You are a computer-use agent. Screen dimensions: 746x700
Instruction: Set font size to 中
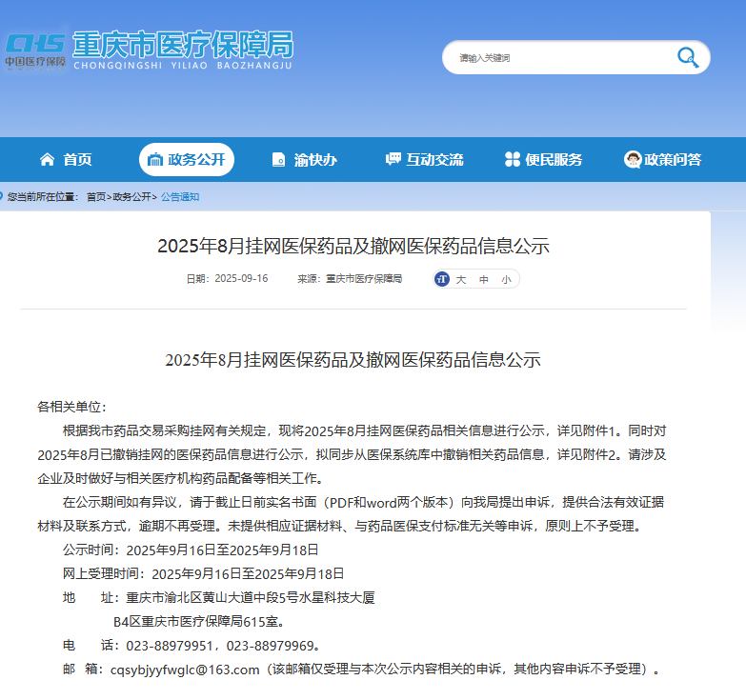click(484, 280)
